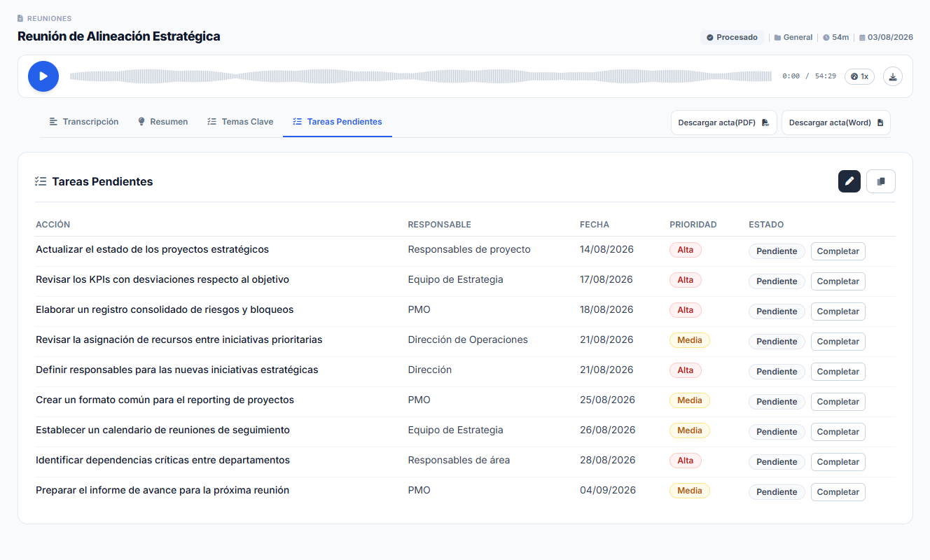Click Media priority for Revisar la asignación

690,340
